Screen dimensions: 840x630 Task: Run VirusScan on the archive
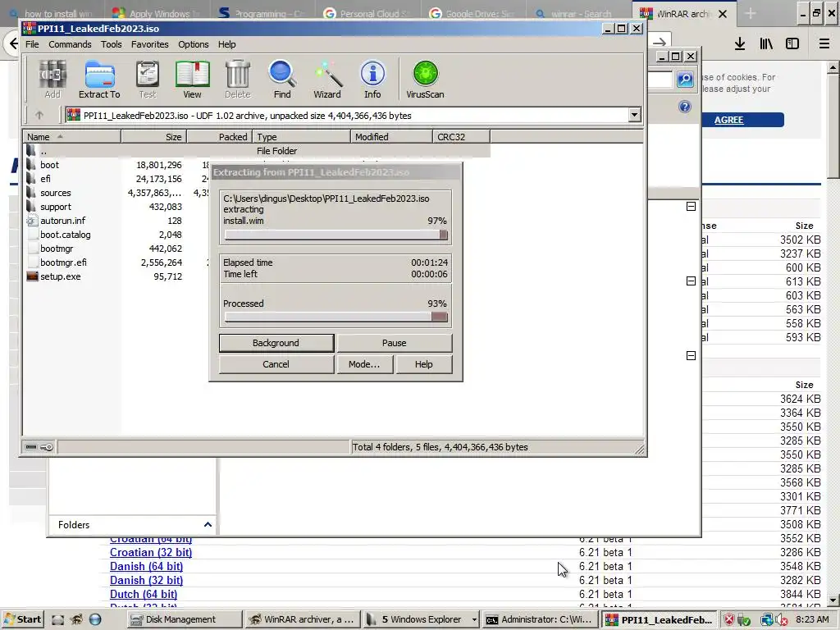tap(426, 80)
